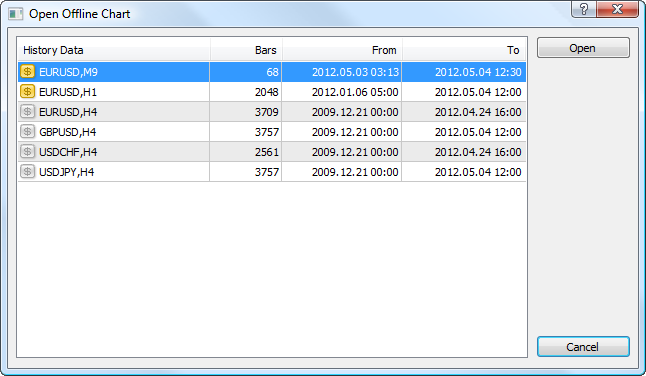The height and width of the screenshot is (376, 646).
Task: Click the gold dollar icon beside EURUSD,M9
Action: [x=27, y=72]
